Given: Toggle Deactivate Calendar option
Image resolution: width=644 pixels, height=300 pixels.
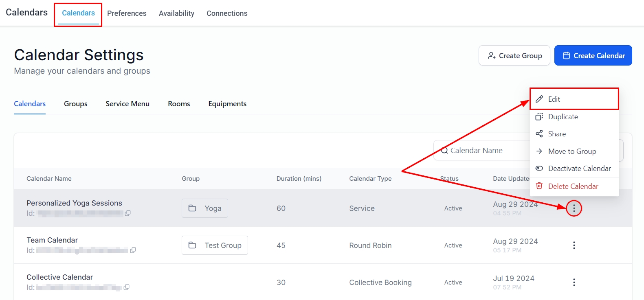Looking at the screenshot, I should pyautogui.click(x=579, y=169).
